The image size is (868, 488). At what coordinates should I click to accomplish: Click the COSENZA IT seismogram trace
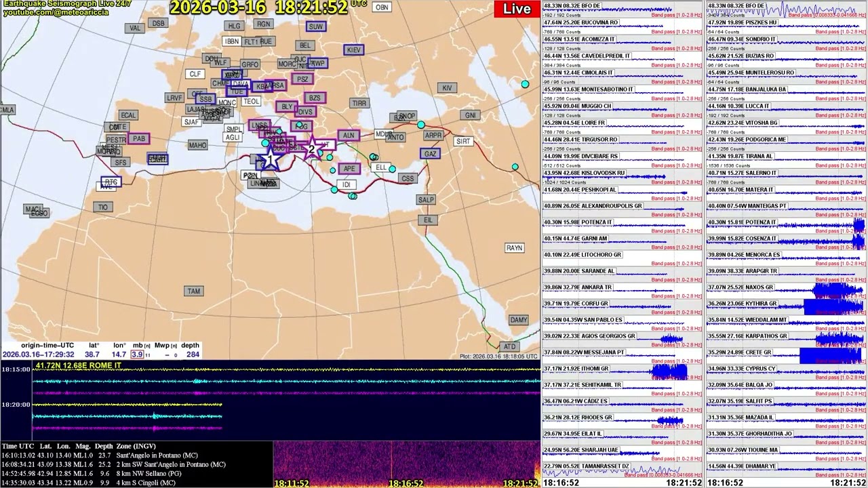[x=786, y=243]
